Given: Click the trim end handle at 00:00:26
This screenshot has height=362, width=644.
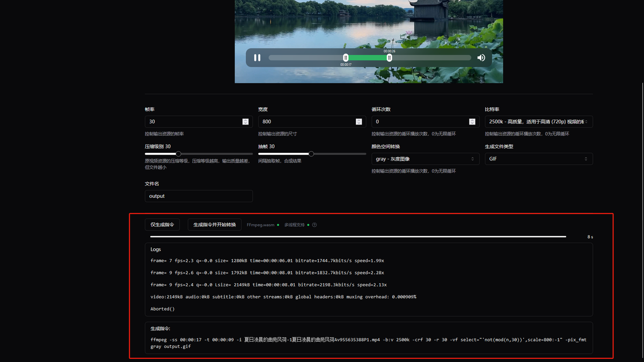Looking at the screenshot, I should [390, 58].
